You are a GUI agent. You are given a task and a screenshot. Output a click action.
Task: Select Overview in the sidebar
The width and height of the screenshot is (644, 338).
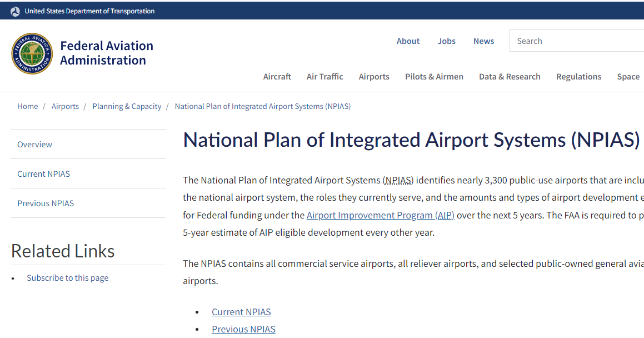click(x=88, y=144)
